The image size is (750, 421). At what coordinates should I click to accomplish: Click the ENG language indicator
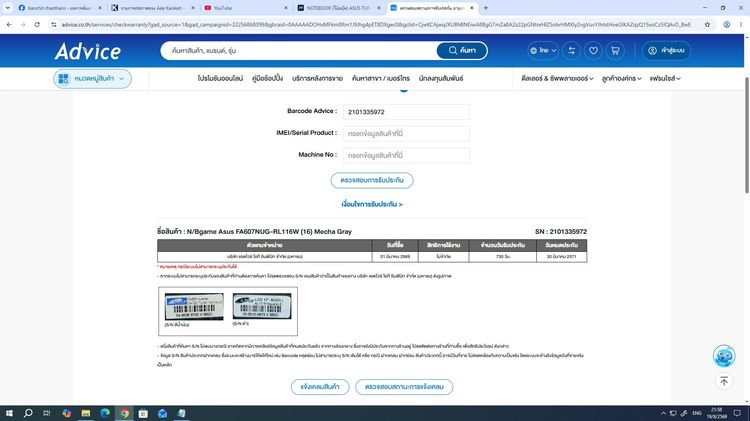[697, 413]
